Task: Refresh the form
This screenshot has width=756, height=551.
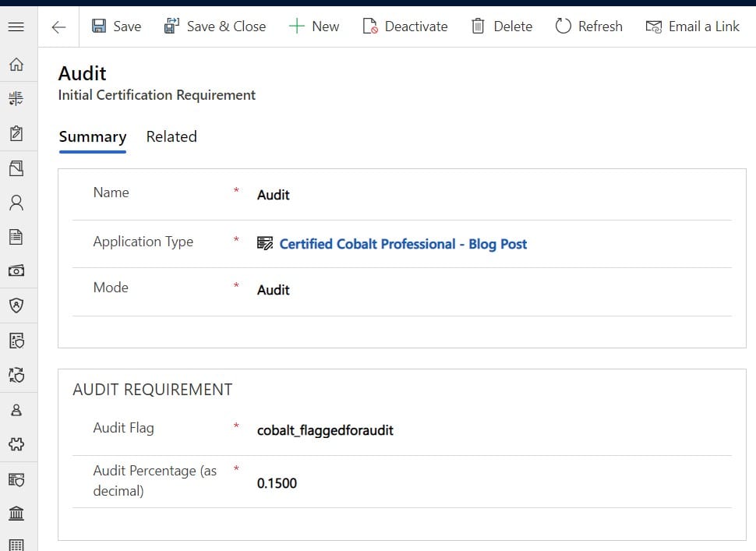Action: coord(588,26)
